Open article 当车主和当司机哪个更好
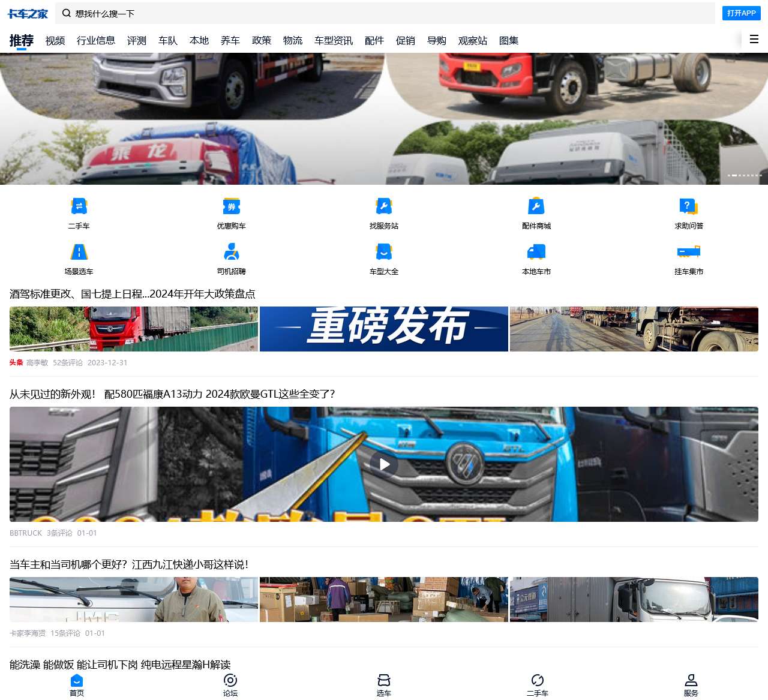The width and height of the screenshot is (768, 700). 129,564
